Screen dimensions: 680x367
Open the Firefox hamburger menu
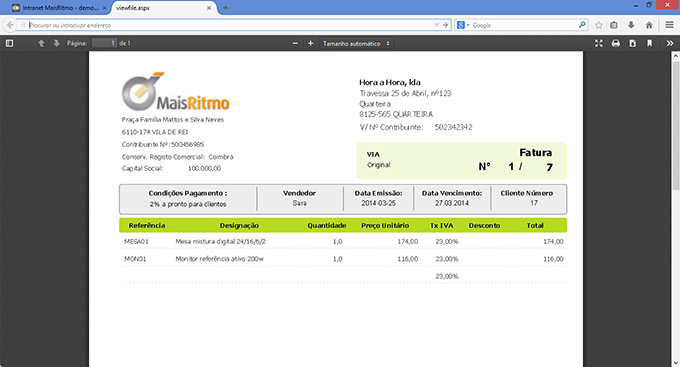tap(670, 25)
